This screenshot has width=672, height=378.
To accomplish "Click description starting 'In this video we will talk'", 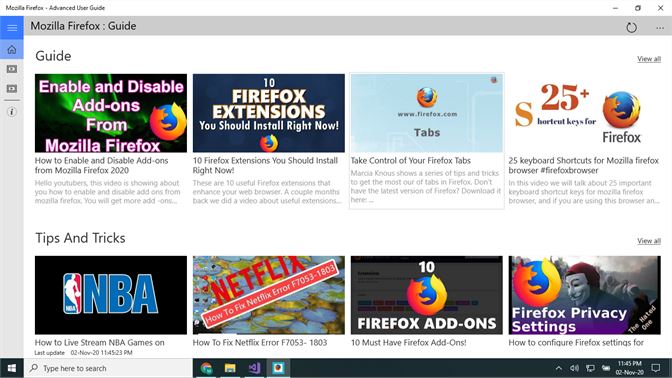I will tap(584, 192).
